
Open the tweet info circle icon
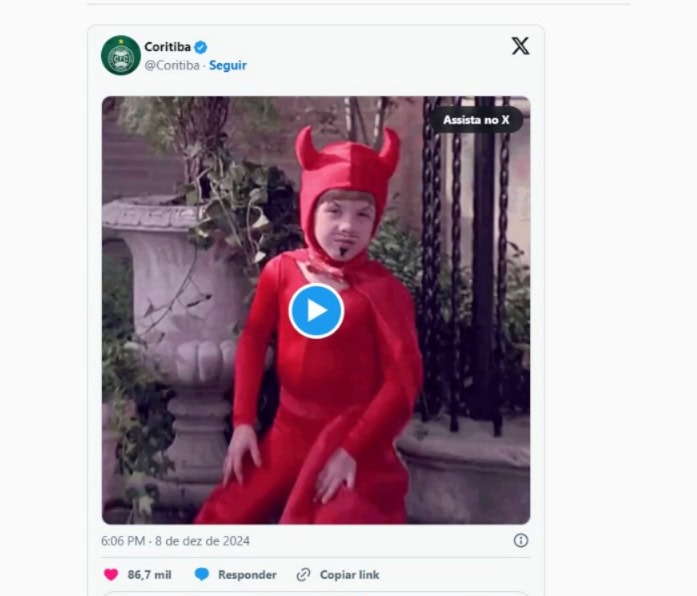pos(521,540)
